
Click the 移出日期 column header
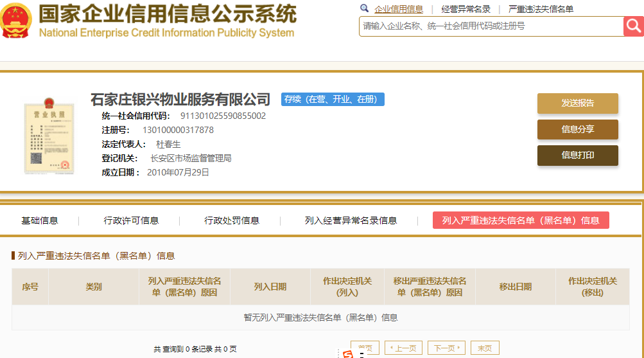pyautogui.click(x=516, y=287)
